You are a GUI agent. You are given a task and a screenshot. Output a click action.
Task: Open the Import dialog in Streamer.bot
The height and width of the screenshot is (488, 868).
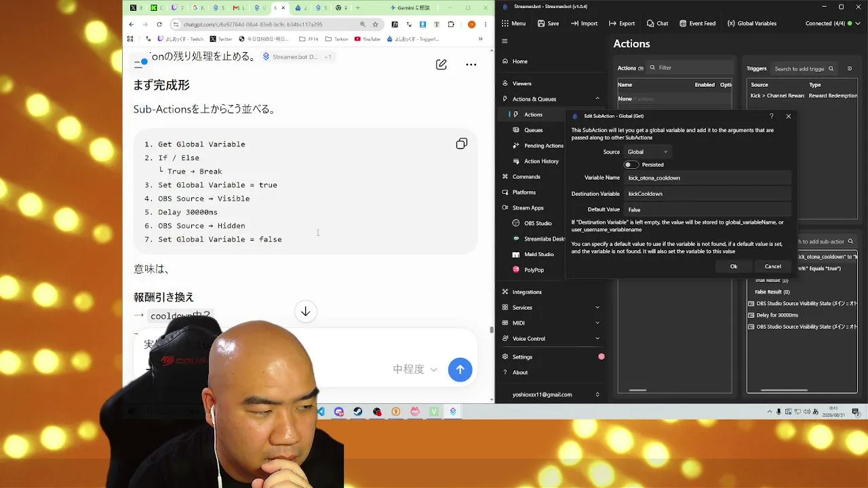point(584,24)
